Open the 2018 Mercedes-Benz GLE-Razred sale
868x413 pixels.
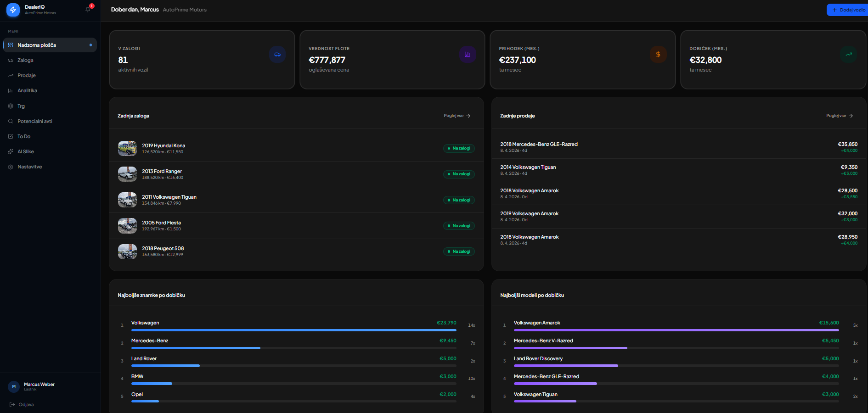[x=539, y=144]
